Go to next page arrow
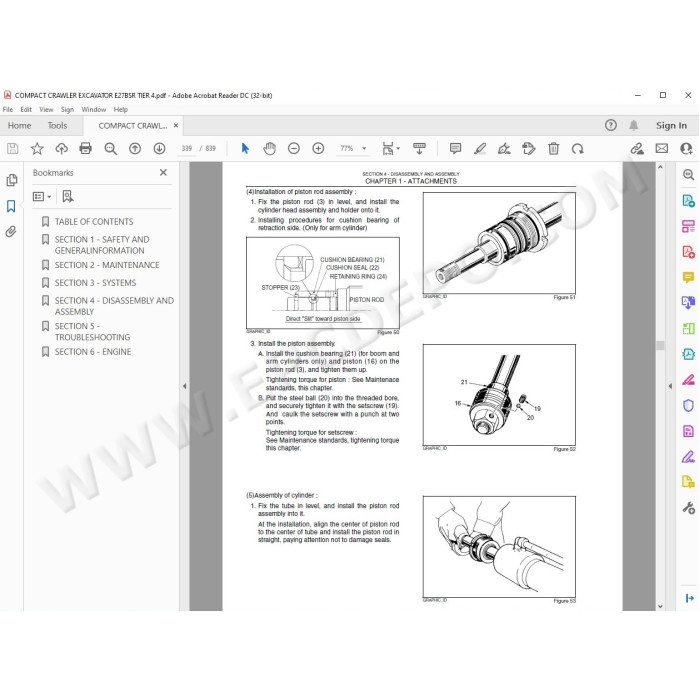The width and height of the screenshot is (700, 700). (159, 148)
